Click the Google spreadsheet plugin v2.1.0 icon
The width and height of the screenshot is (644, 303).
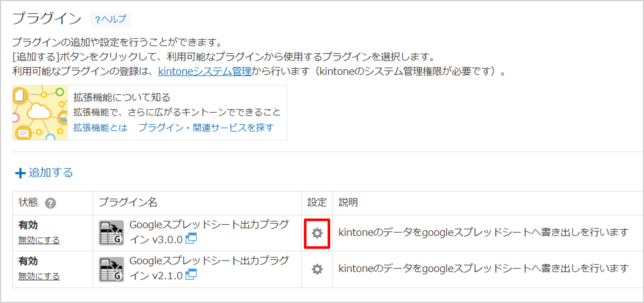(111, 269)
